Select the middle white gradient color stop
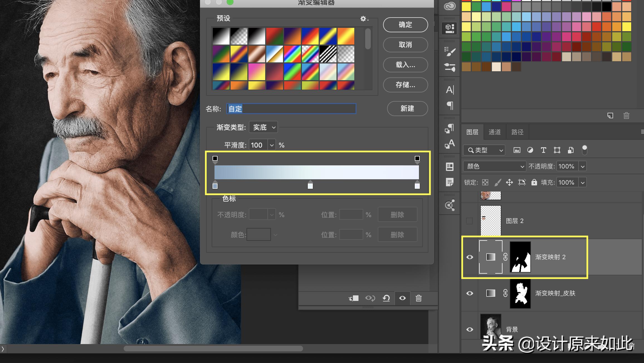Image resolution: width=644 pixels, height=363 pixels. [310, 186]
